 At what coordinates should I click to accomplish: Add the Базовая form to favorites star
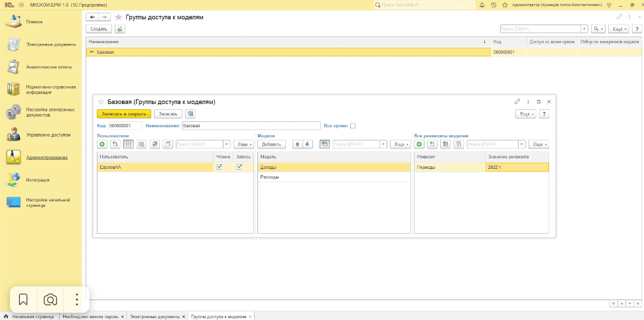[101, 102]
